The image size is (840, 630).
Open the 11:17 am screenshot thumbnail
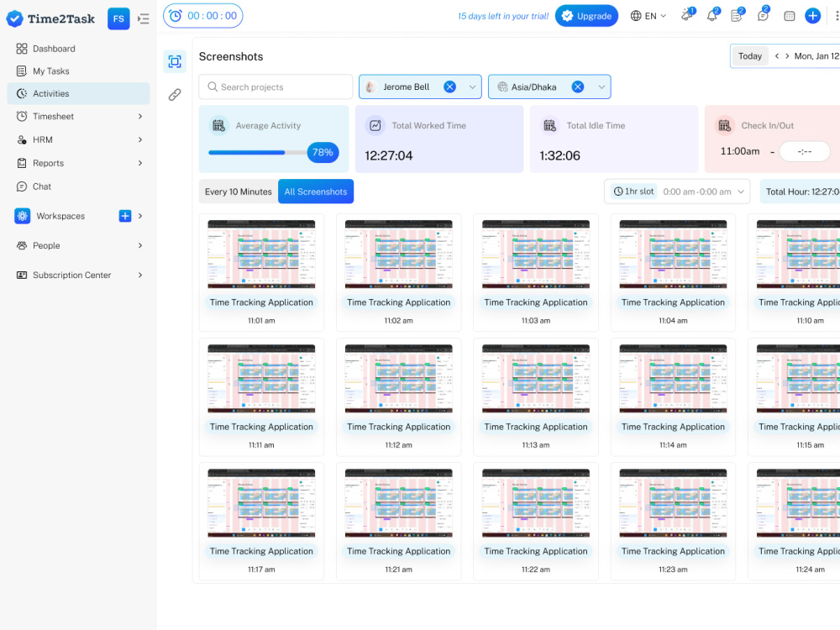pyautogui.click(x=261, y=502)
